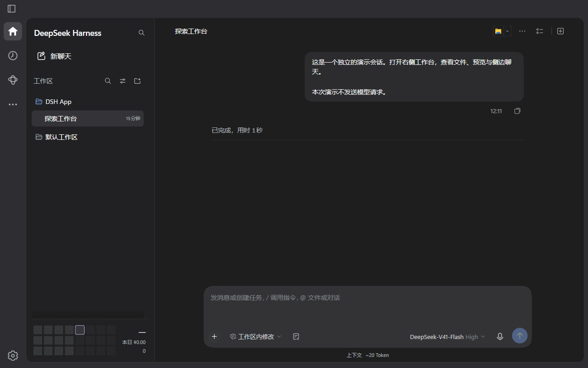This screenshot has width=588, height=368.
Task: Open the DeepSeek-V41-Flash model dropdown
Action: coord(447,337)
